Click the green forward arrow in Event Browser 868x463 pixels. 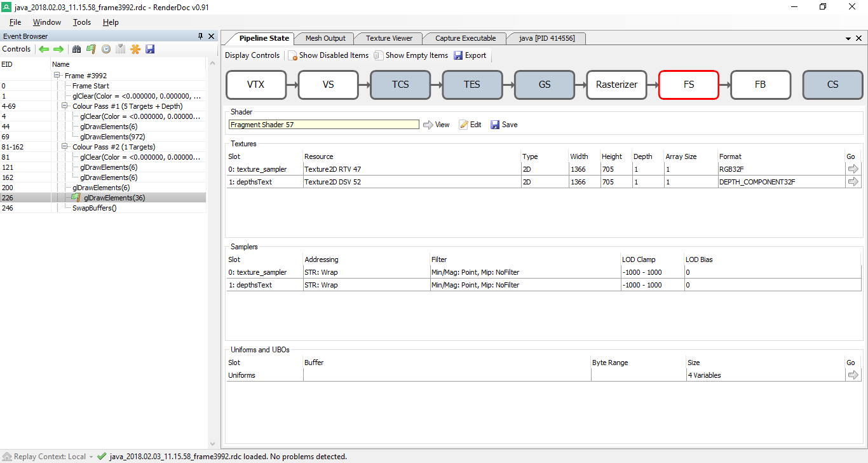pyautogui.click(x=58, y=49)
